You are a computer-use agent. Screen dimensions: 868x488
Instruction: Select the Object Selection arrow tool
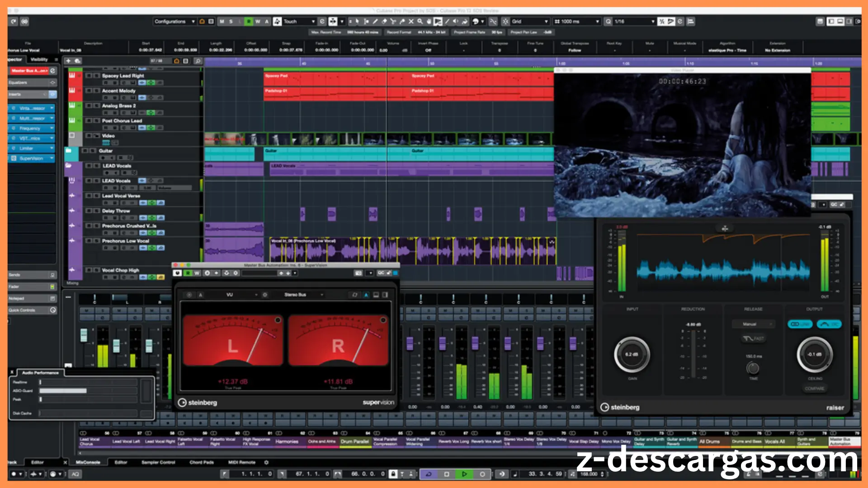[x=358, y=21]
